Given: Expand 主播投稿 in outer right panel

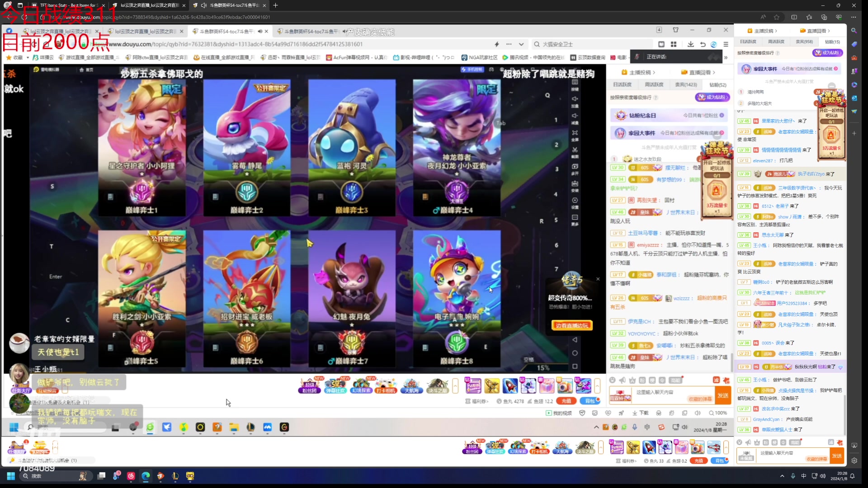Looking at the screenshot, I should (x=762, y=31).
